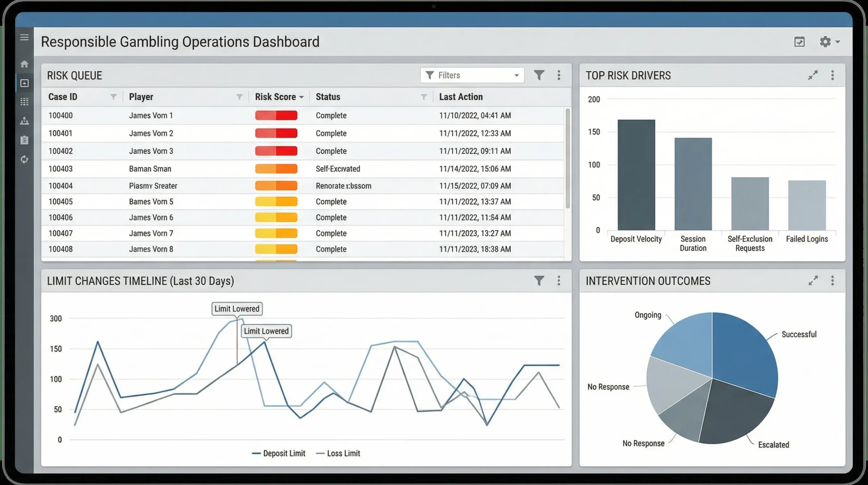Click the Complete status for case 100402
Viewport: 868px width, 485px height.
click(x=331, y=151)
